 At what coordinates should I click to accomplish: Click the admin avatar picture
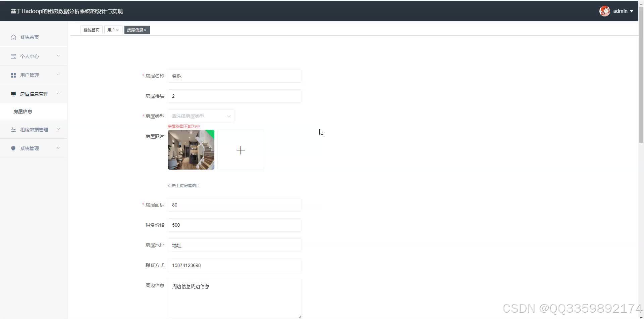click(x=605, y=11)
